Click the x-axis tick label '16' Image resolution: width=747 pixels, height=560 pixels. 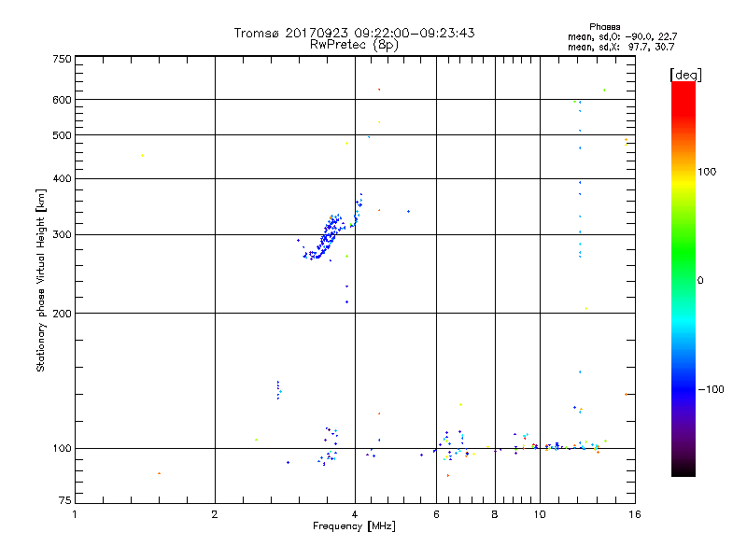[635, 514]
